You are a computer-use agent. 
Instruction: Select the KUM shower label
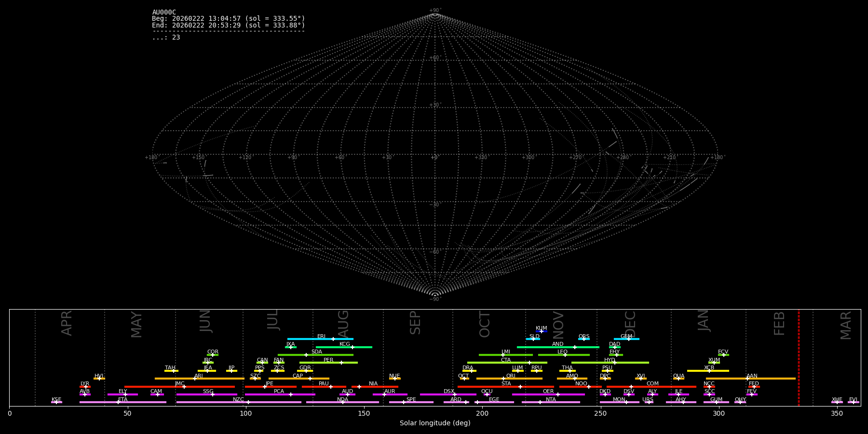click(x=542, y=328)
